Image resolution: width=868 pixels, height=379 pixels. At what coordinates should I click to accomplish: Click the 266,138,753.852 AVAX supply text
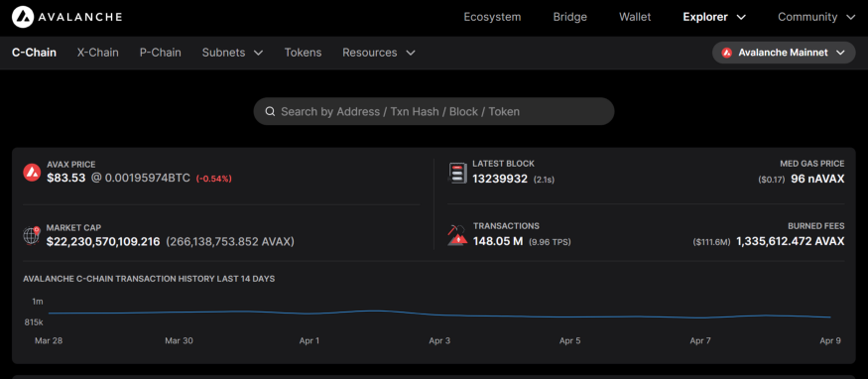[230, 242]
